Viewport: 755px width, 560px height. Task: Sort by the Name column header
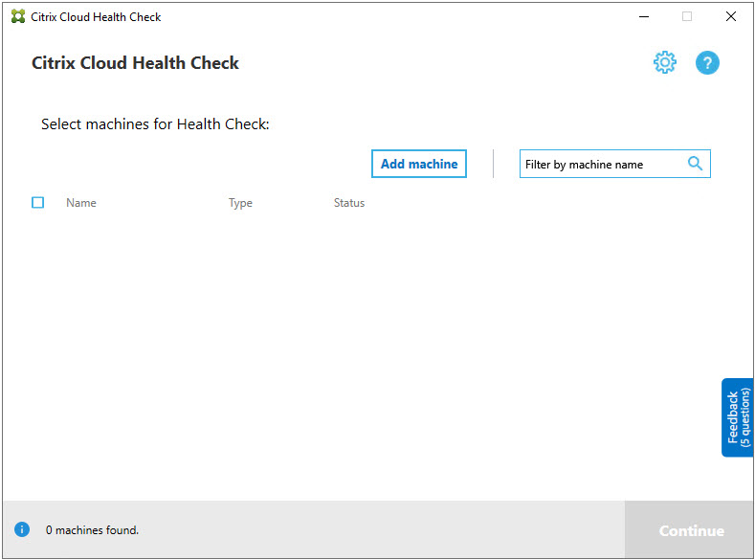(x=81, y=203)
